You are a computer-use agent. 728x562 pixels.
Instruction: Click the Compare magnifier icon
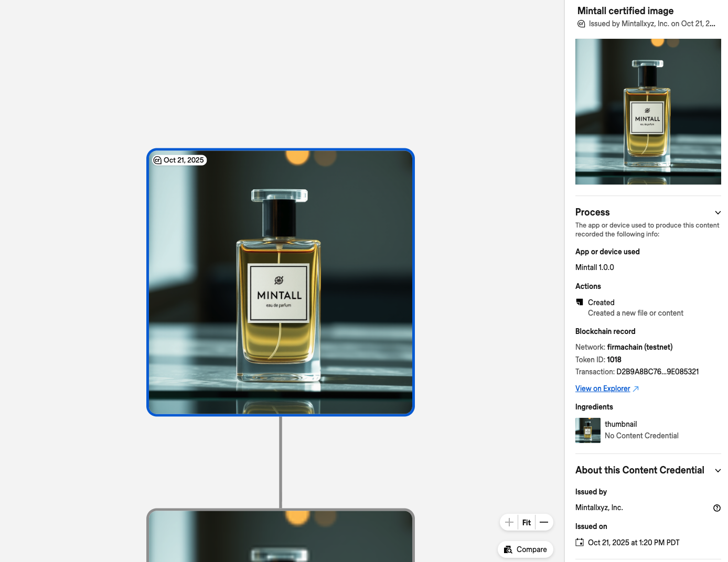tap(508, 549)
